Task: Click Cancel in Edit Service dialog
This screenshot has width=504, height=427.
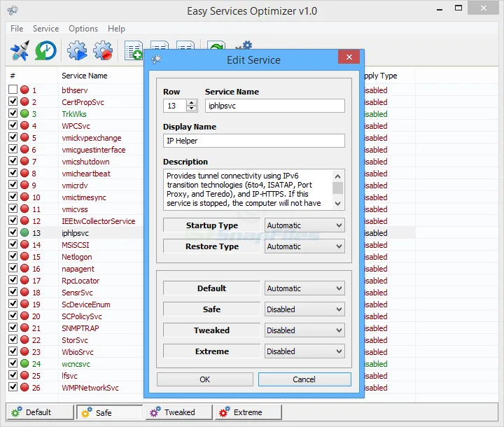Action: 304,379
